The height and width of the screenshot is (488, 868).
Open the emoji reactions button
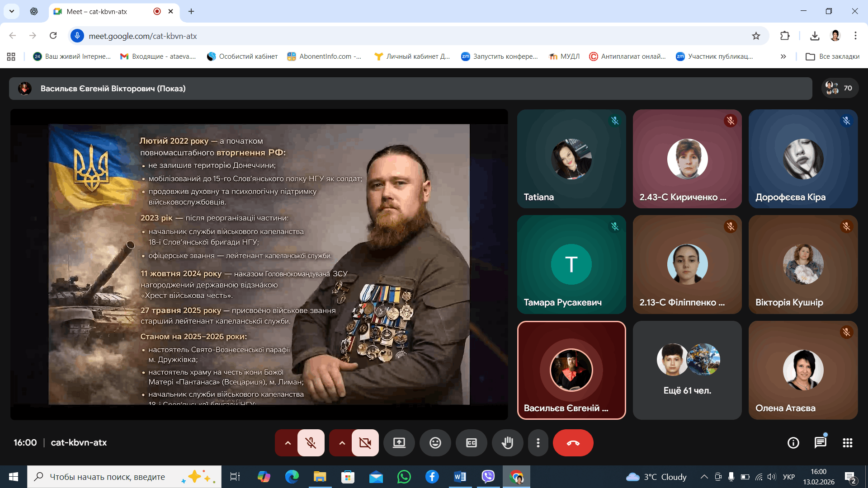click(435, 443)
